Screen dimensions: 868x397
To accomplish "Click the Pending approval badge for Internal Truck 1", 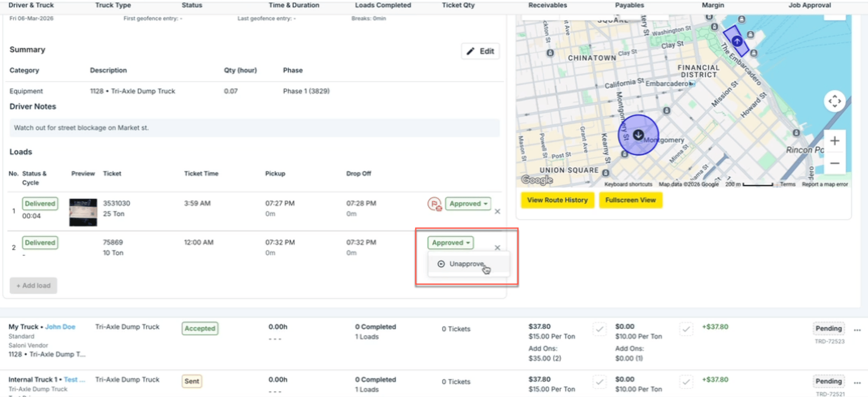I will click(829, 381).
